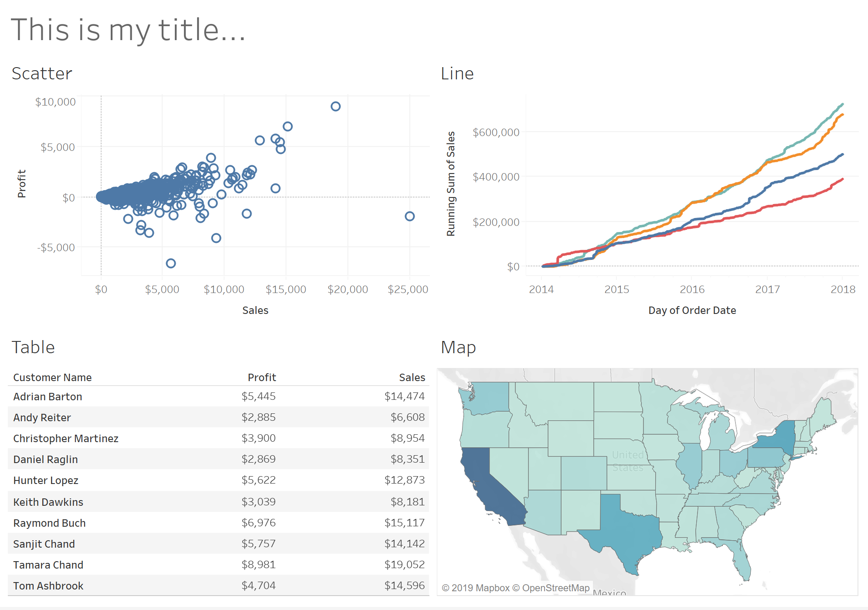This screenshot has width=868, height=610.
Task: Select the Raymond Buch customer name
Action: (x=49, y=523)
